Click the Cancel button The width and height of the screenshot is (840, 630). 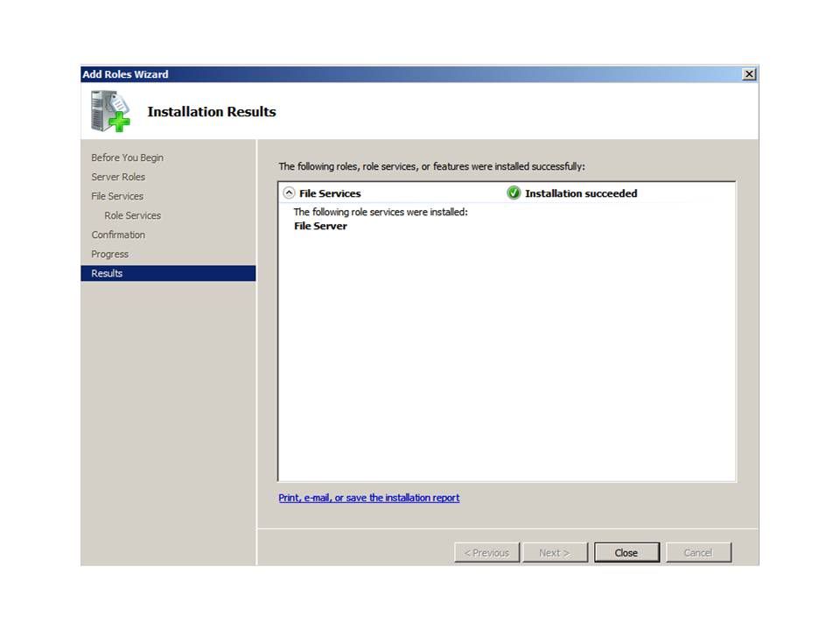697,552
